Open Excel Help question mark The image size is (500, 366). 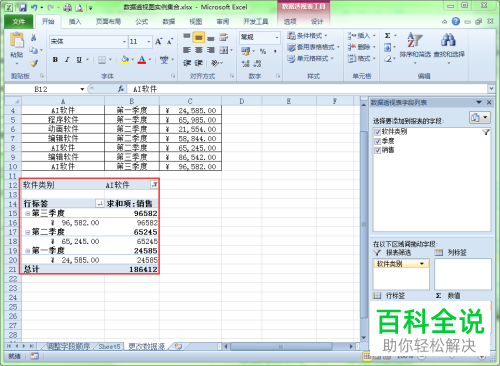[x=456, y=22]
